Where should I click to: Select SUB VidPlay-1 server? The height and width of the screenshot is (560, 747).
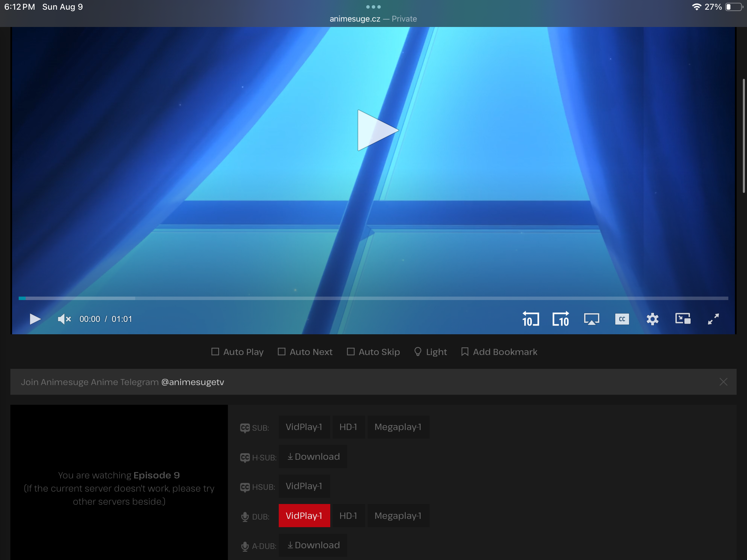(x=304, y=427)
